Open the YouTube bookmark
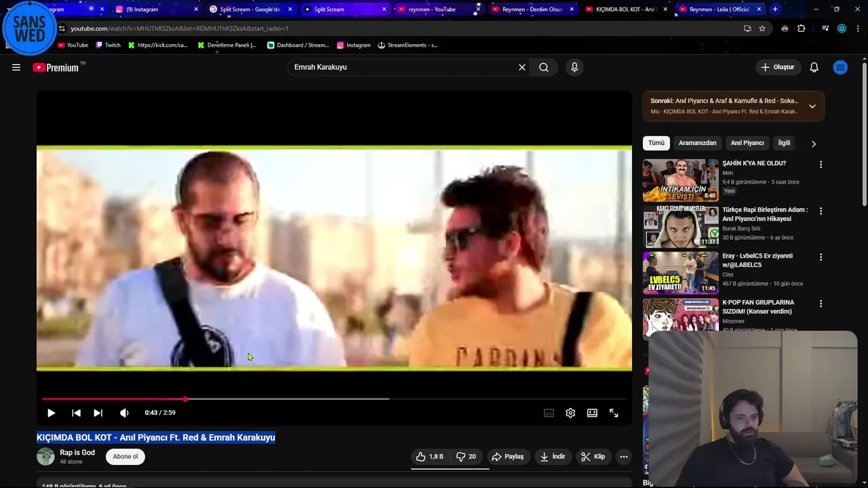The width and height of the screenshot is (868, 488). coord(73,45)
